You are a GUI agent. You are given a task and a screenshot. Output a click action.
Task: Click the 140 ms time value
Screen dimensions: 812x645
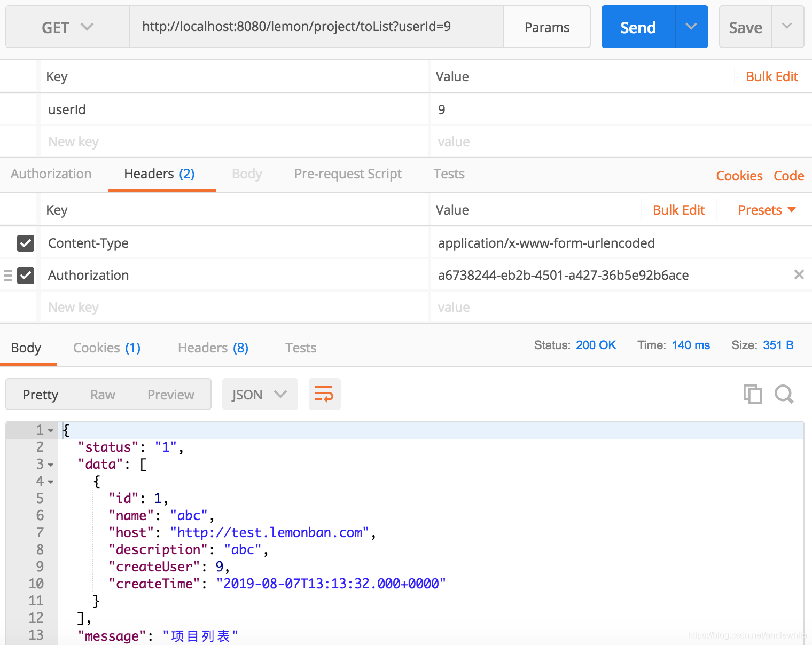(691, 345)
